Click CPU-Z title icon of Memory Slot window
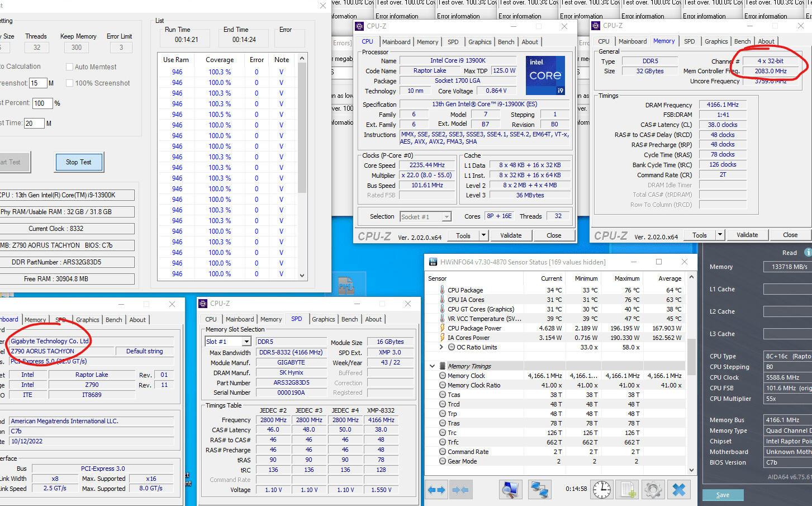The image size is (812, 506). [x=203, y=304]
